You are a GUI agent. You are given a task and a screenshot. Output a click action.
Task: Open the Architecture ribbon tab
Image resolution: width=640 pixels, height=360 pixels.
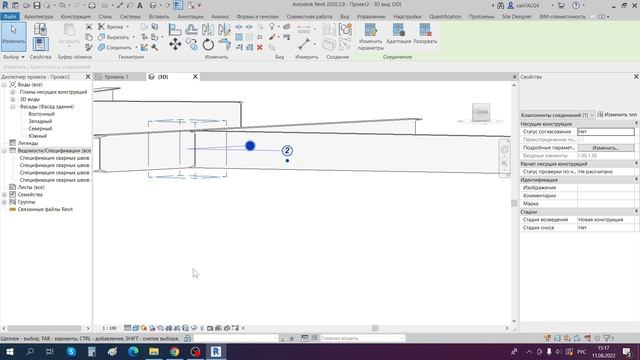pos(39,16)
